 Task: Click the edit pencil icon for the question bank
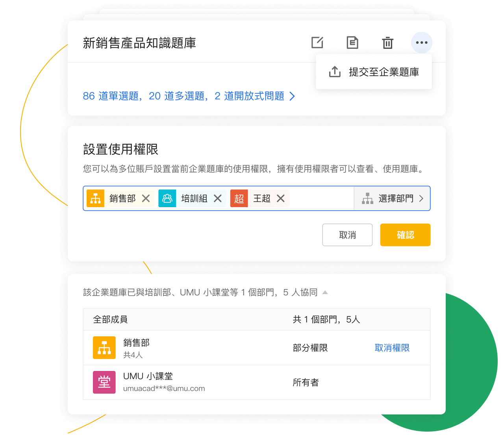[x=317, y=43]
